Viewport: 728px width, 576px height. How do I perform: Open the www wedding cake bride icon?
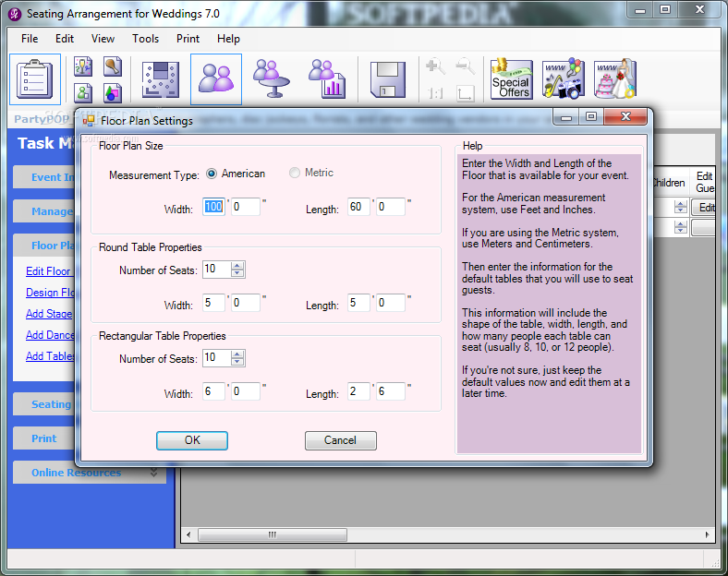coord(615,78)
